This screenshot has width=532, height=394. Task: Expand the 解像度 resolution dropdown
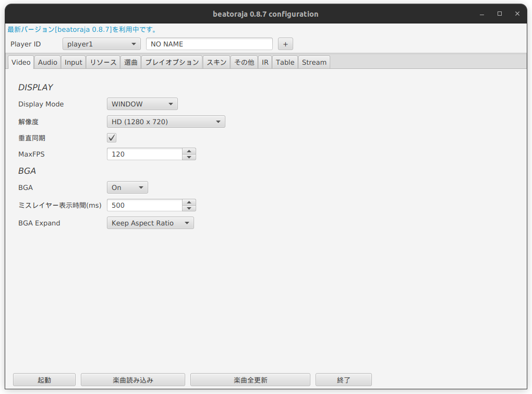tap(166, 122)
